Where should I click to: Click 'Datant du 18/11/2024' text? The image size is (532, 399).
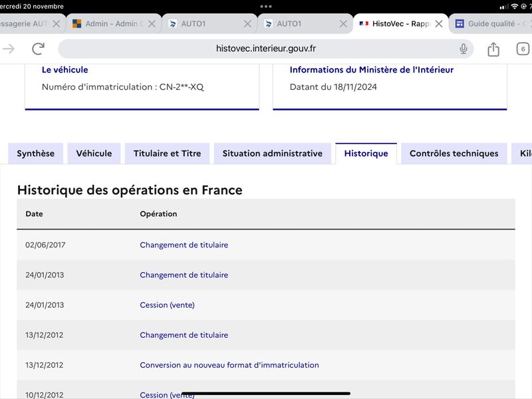(x=333, y=87)
